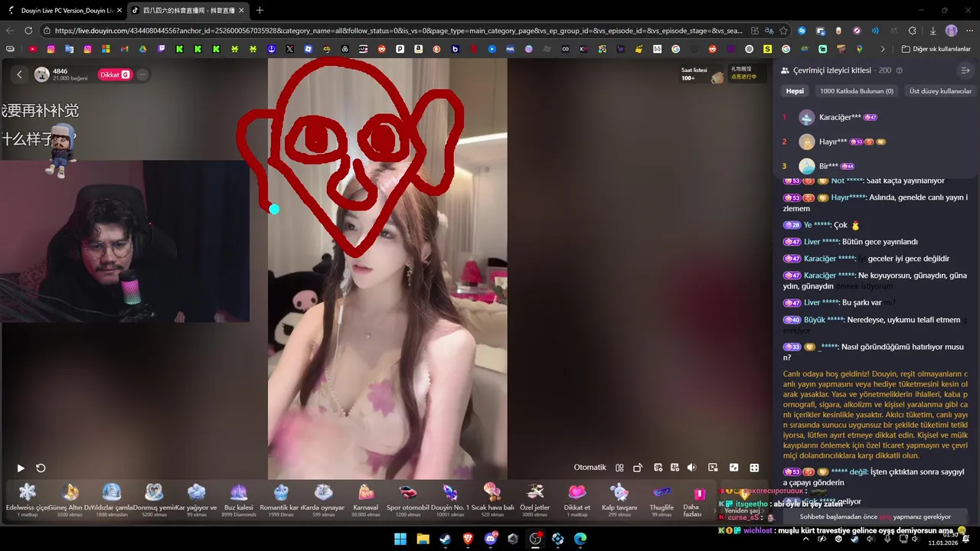Select the Hepsi viewers tab
The width and height of the screenshot is (980, 551).
point(795,91)
